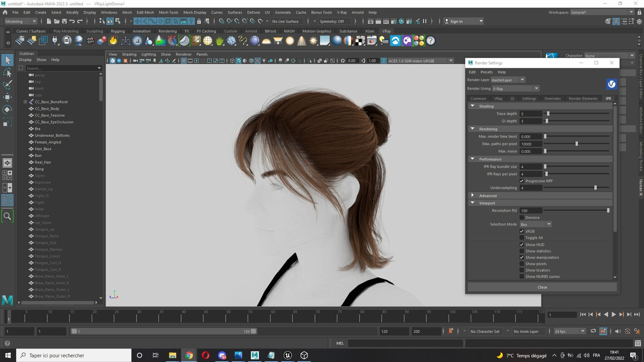Click the V-Ray dome light shelf icon
The width and height of the screenshot is (644, 362).
pos(266,41)
